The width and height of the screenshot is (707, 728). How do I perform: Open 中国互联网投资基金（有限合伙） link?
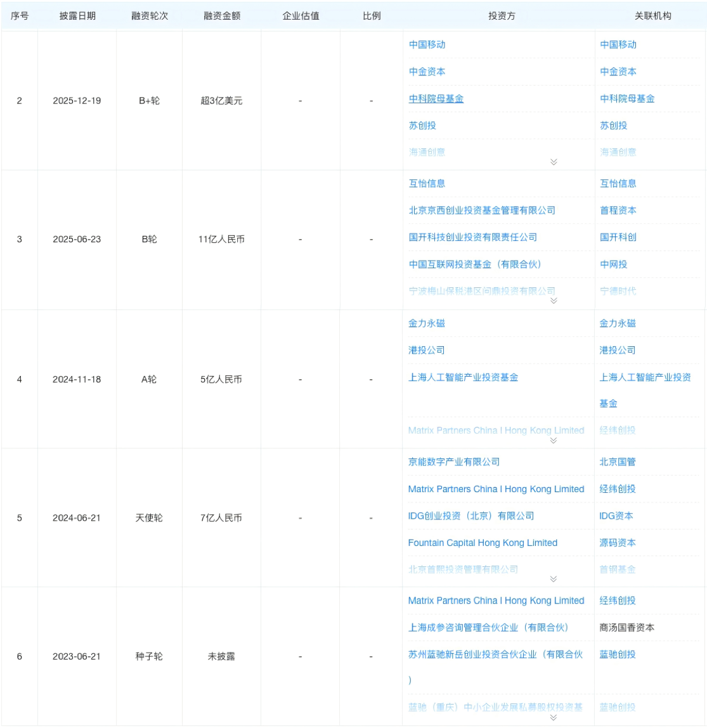[x=475, y=264]
